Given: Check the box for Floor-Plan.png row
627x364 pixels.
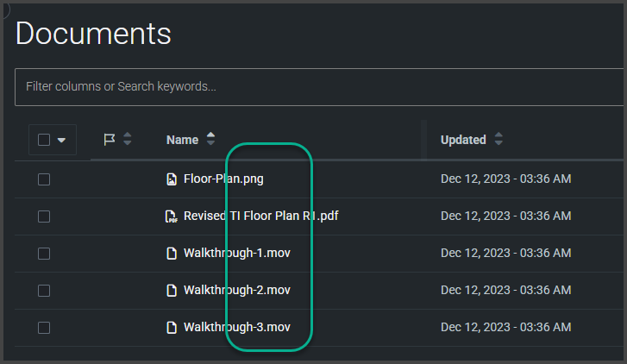Looking at the screenshot, I should (x=44, y=179).
